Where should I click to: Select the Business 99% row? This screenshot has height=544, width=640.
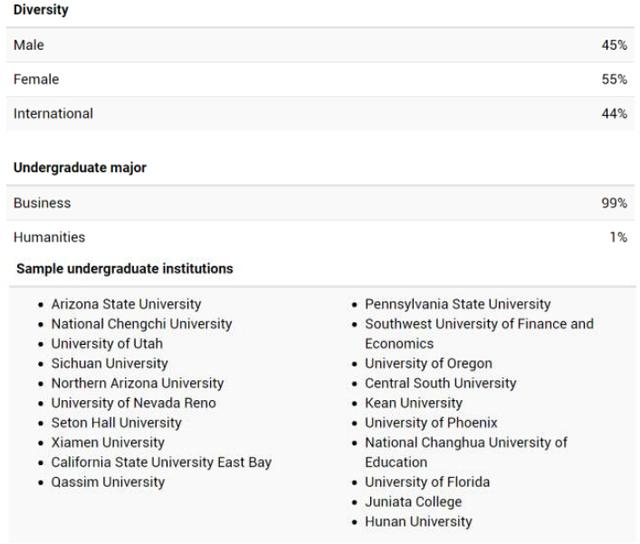click(x=320, y=203)
